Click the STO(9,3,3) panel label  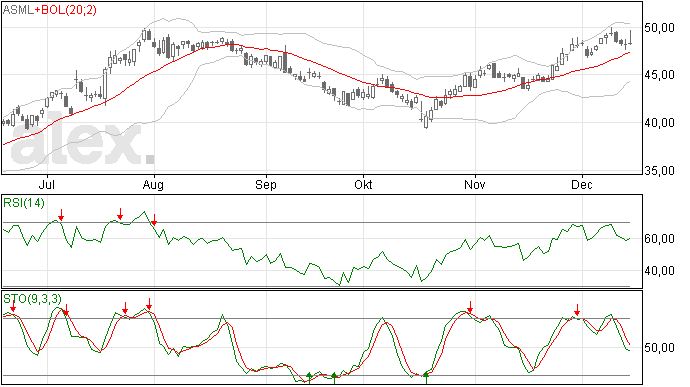(33, 299)
